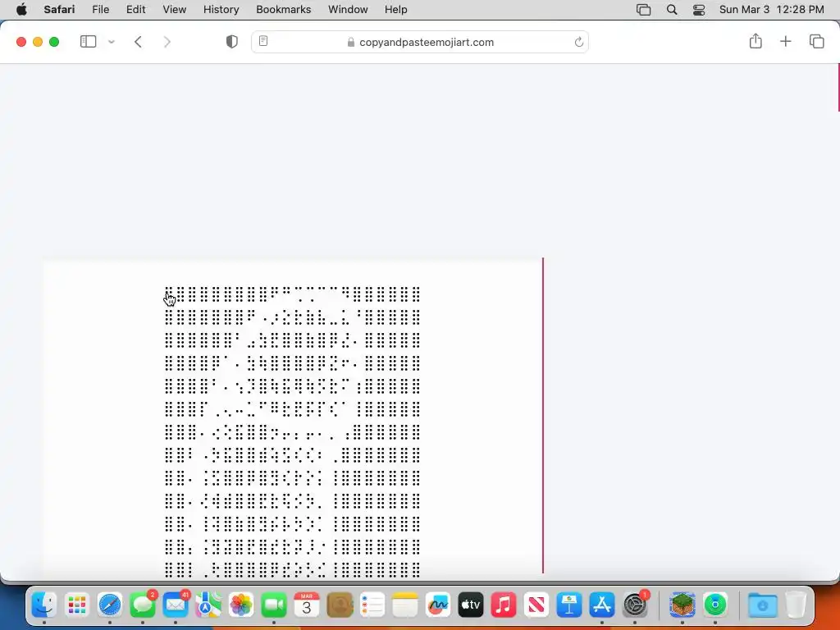Viewport: 840px width, 630px height.
Task: Expand the tab group dropdown chevron
Action: pos(112,42)
